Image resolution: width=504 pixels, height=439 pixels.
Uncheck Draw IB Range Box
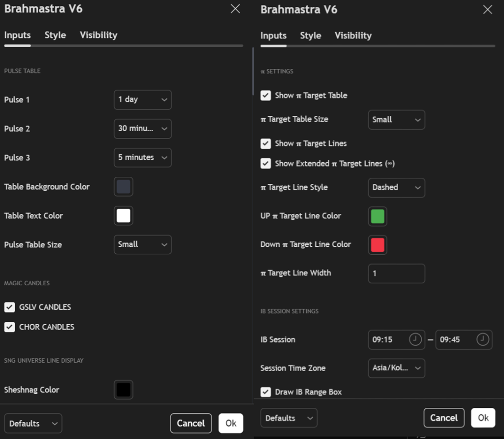coord(266,392)
